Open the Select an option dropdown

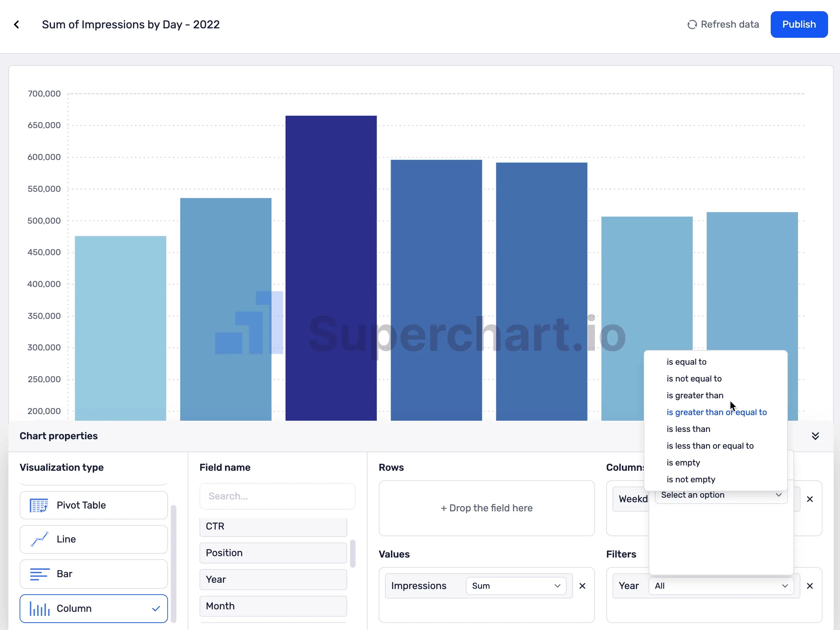[x=720, y=495]
